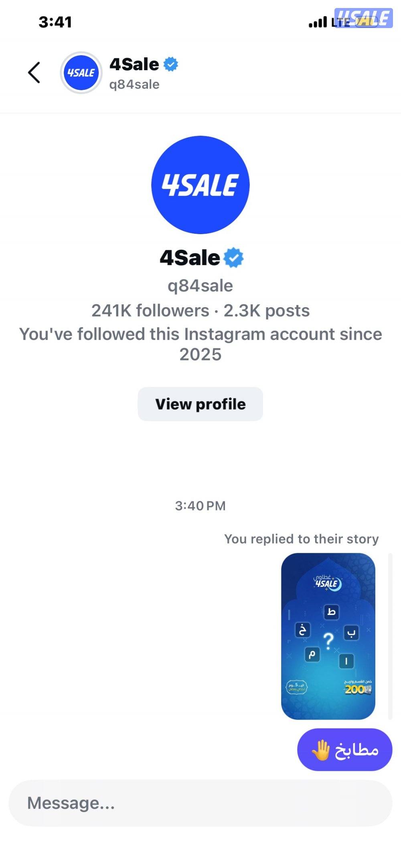Tap the waving hand emoji in message
This screenshot has height=868, width=401.
pos(321,750)
